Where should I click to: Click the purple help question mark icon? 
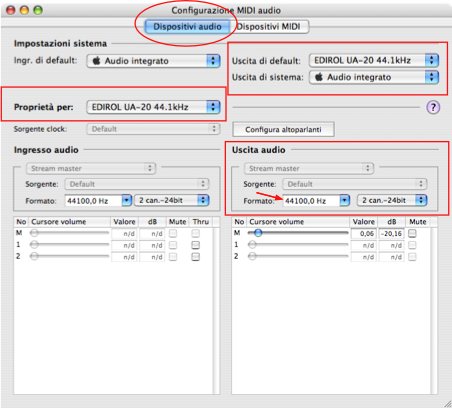433,107
